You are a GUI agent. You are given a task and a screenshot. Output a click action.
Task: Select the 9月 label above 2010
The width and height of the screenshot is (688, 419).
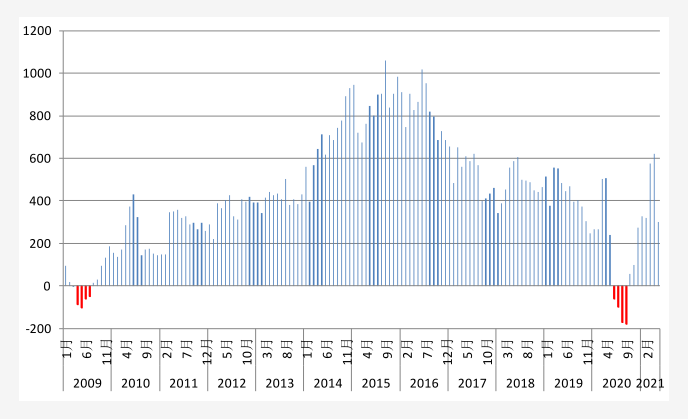[147, 349]
